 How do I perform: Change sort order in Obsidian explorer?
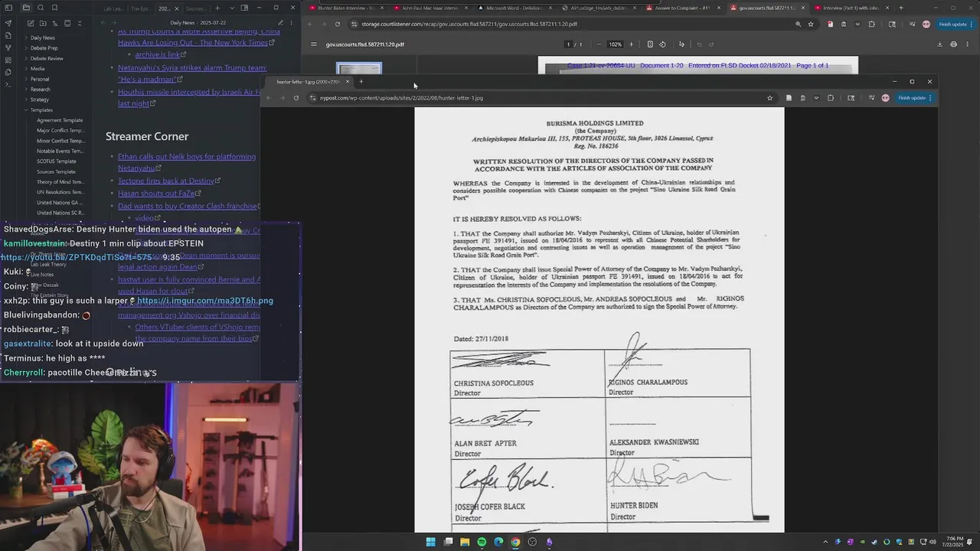55,23
